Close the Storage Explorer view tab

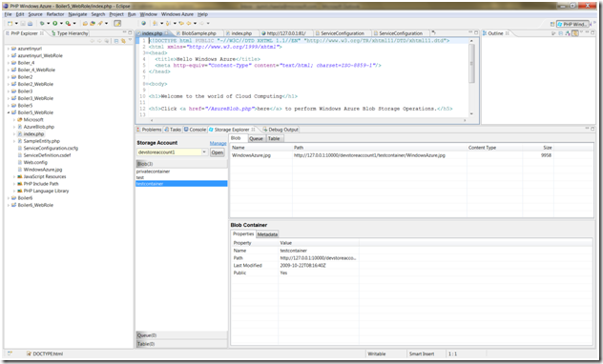click(254, 130)
